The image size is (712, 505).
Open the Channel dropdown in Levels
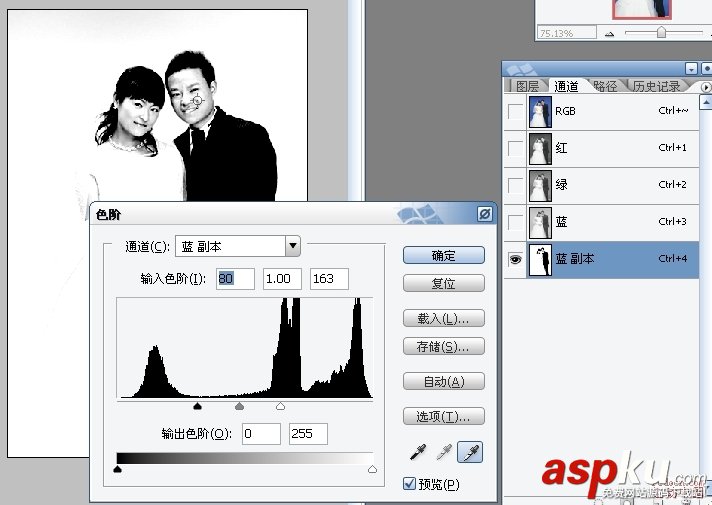pyautogui.click(x=293, y=246)
